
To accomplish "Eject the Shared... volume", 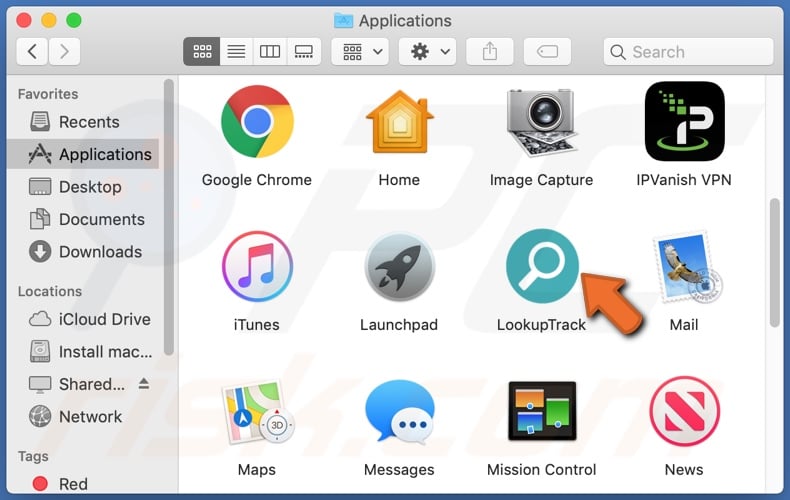I will pos(144,384).
